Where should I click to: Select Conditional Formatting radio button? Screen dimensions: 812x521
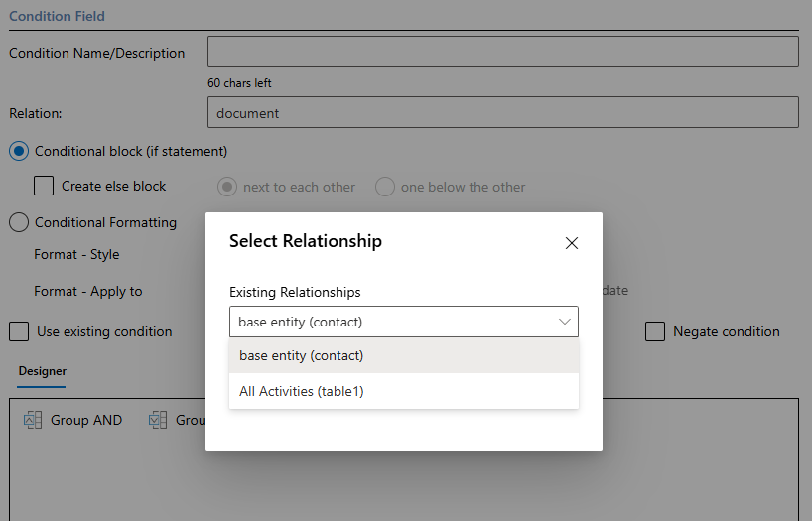tap(19, 222)
